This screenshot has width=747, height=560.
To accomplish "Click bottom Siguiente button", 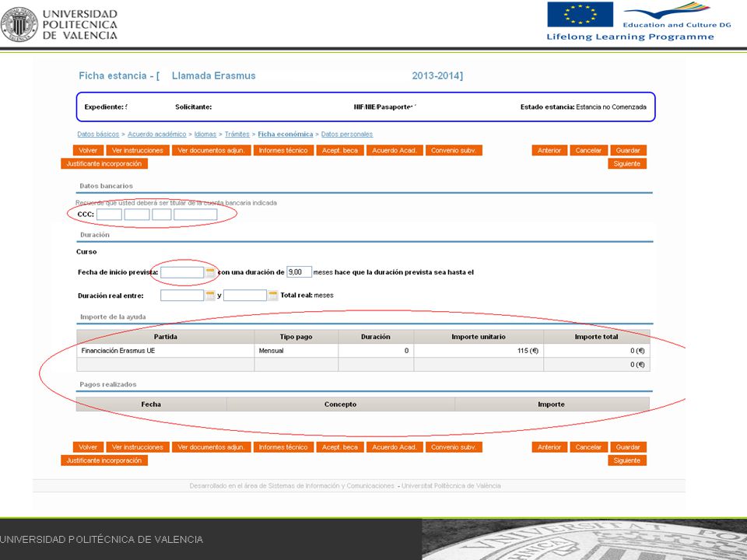I will 627,460.
